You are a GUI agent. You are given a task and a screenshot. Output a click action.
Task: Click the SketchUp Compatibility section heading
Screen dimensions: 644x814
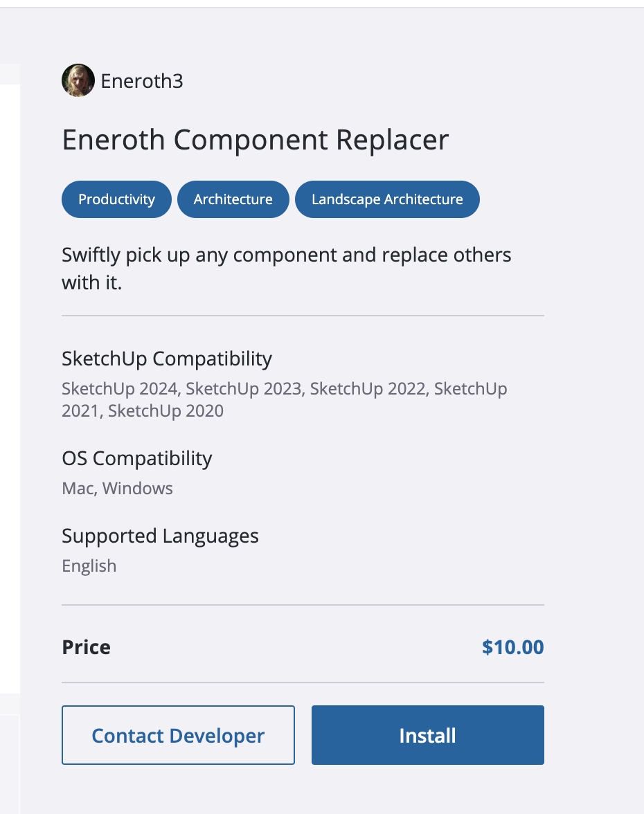coord(166,359)
